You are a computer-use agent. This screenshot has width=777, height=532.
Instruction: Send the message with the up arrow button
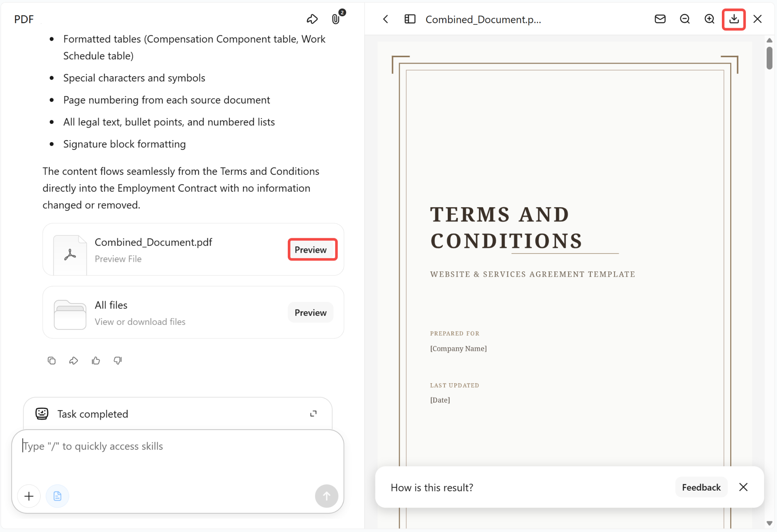327,496
